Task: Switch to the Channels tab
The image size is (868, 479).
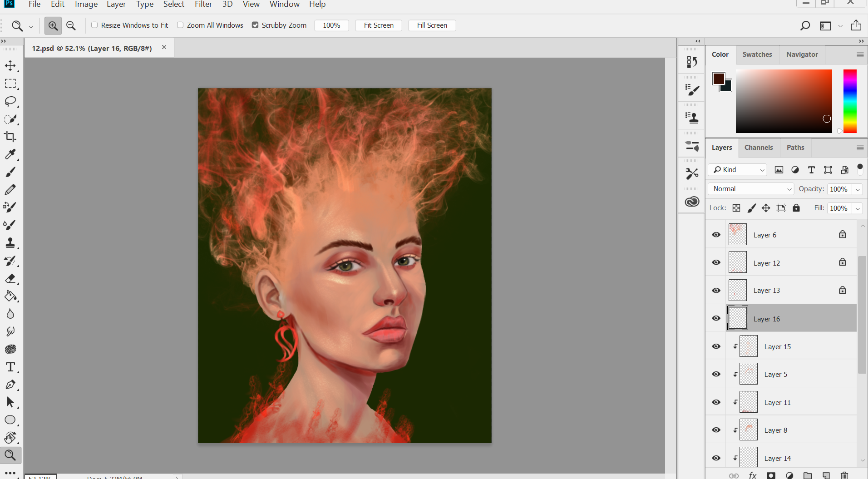Action: point(758,148)
